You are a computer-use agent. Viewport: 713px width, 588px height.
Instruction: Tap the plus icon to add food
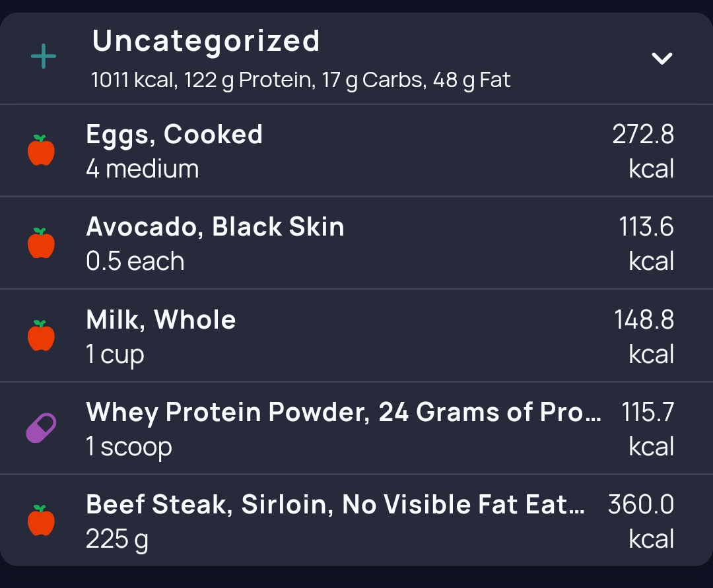coord(44,56)
